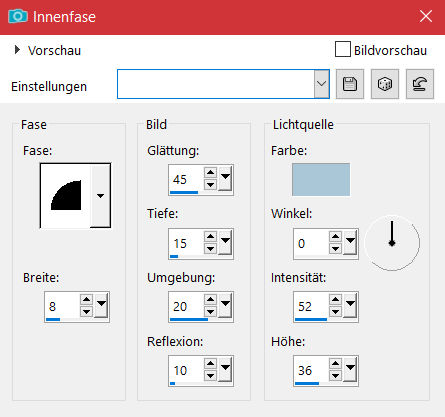Image resolution: width=445 pixels, height=417 pixels.
Task: Open the Umgebung slider dropdown arrow
Action: click(226, 305)
